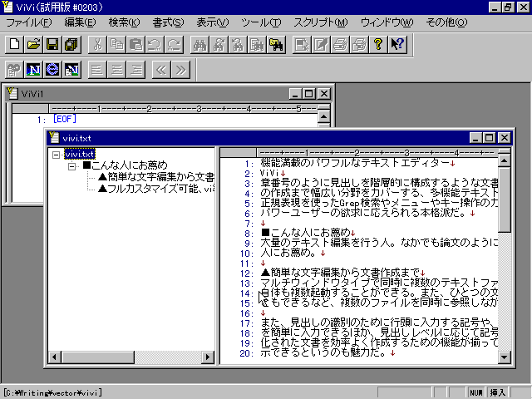Open the 表示(V) menu
The width and height of the screenshot is (532, 399).
[213, 22]
